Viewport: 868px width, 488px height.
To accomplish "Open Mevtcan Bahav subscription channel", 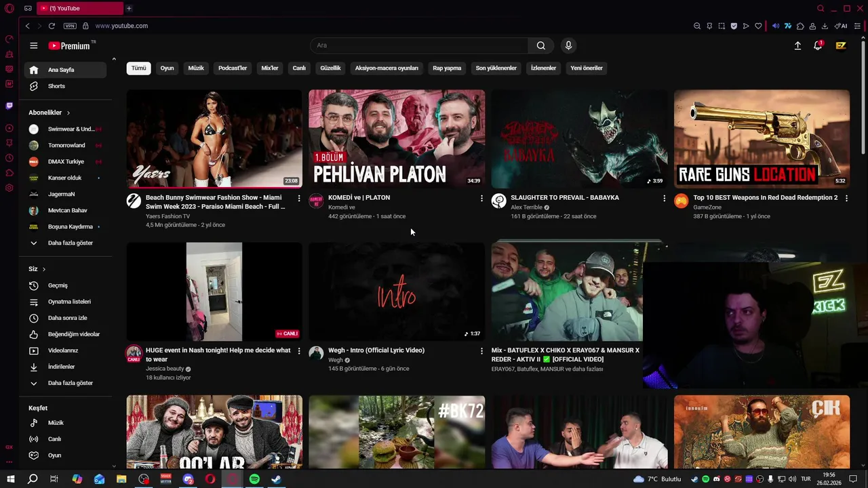I will [65, 210].
